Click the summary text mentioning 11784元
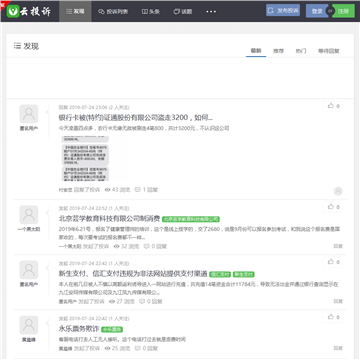 (199, 288)
